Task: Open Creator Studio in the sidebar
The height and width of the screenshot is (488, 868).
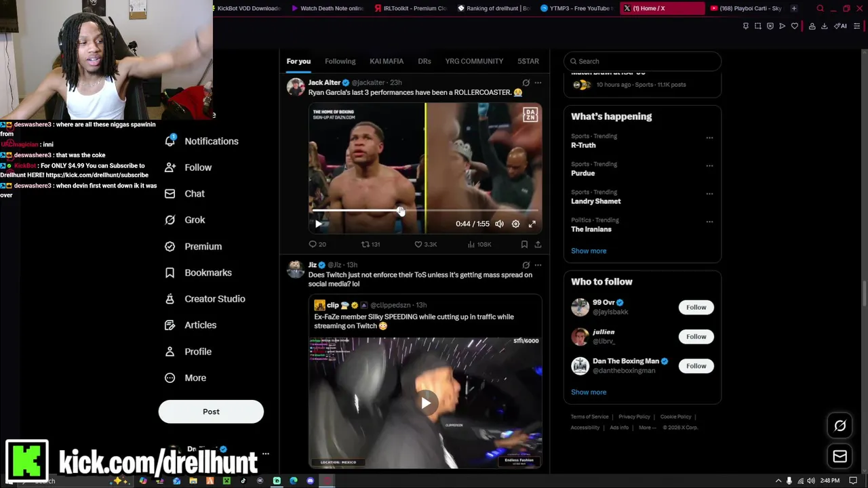Action: [205, 299]
